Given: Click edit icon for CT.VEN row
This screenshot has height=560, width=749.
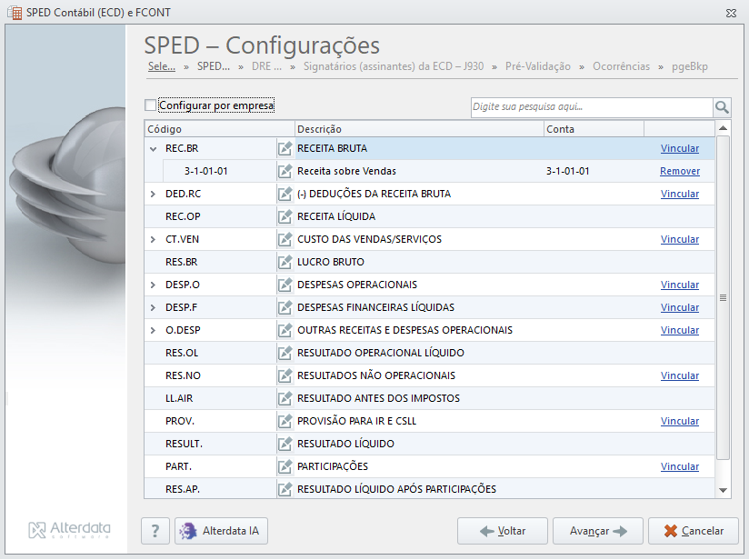Looking at the screenshot, I should click(285, 239).
